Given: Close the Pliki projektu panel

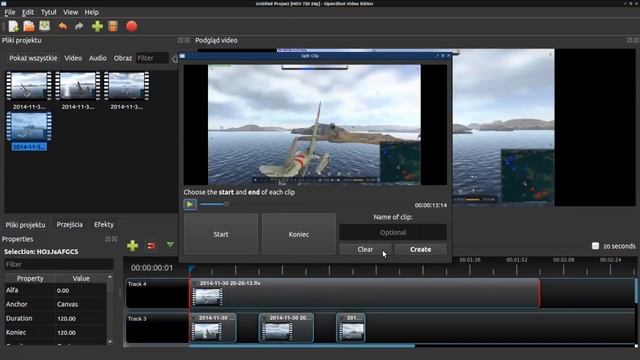Looking at the screenshot, I should coord(187,40).
